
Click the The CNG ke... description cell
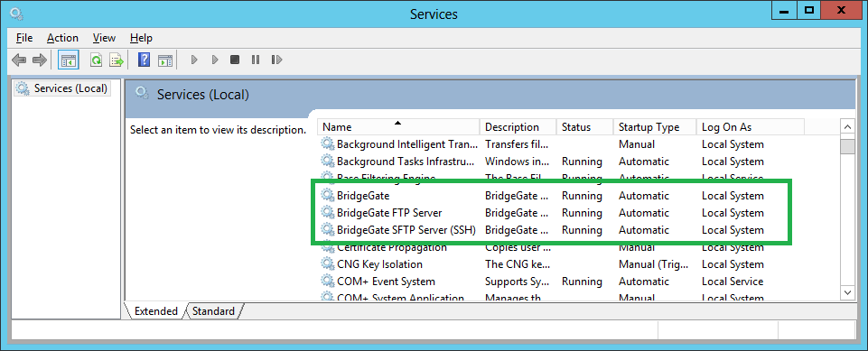(x=517, y=264)
